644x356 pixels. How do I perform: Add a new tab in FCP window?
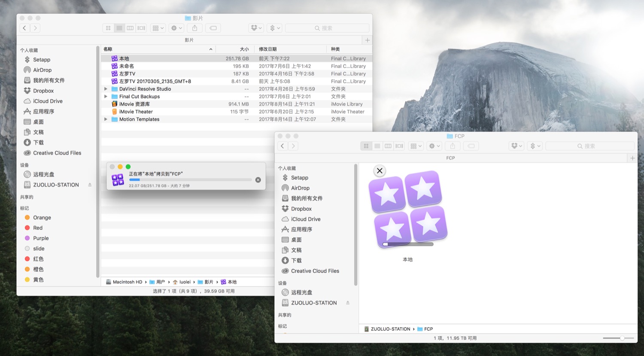632,158
